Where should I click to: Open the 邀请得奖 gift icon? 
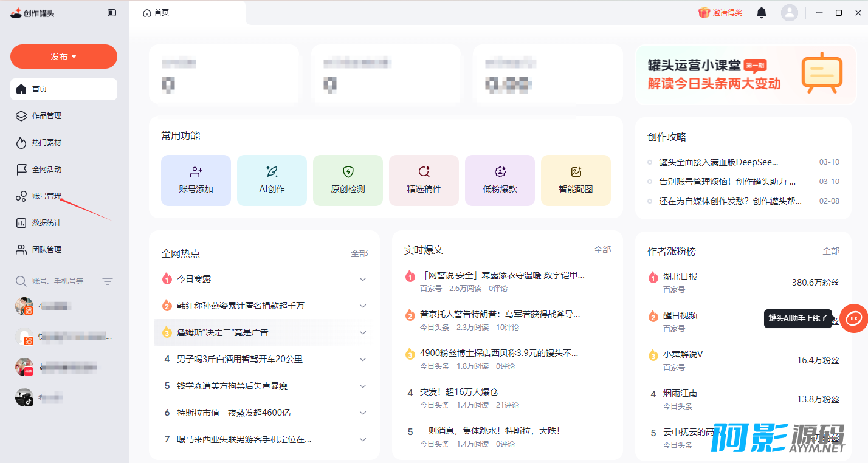pos(704,13)
